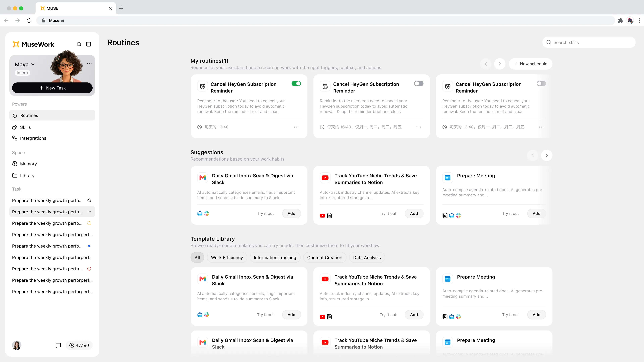
Task: Show next Suggestions cards
Action: (547, 155)
